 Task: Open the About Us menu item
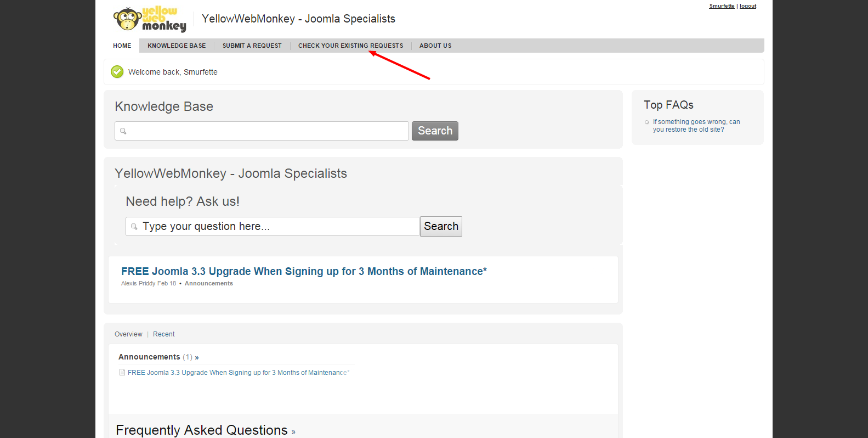point(435,46)
